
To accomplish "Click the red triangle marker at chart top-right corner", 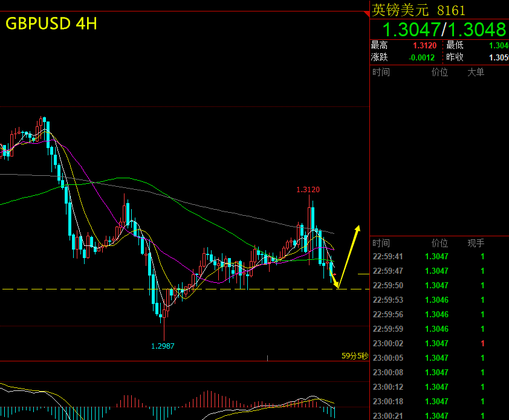I will [367, 14].
